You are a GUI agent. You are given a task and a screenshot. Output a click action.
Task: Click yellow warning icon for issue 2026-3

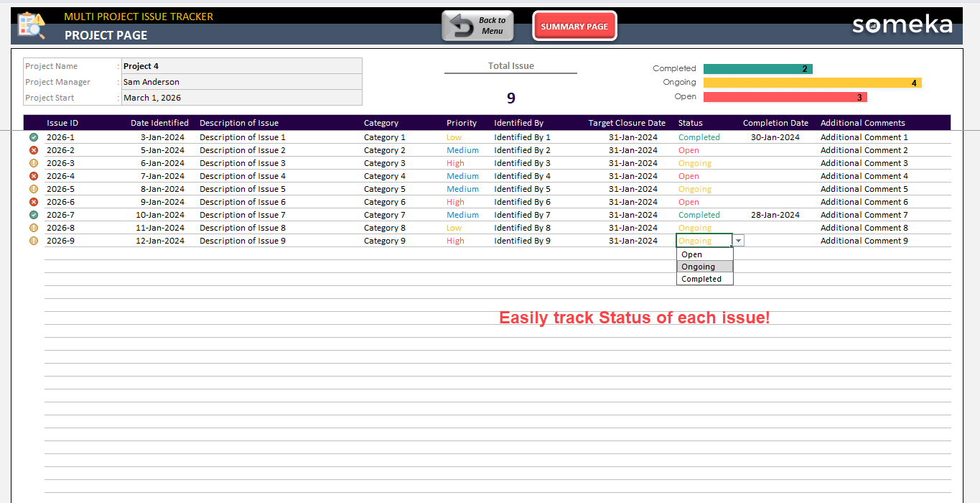tap(34, 163)
